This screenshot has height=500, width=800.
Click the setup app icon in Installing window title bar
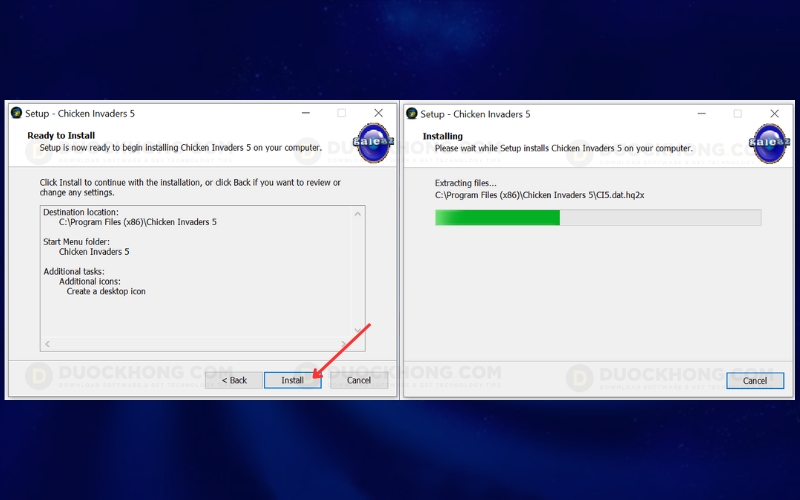coord(412,113)
